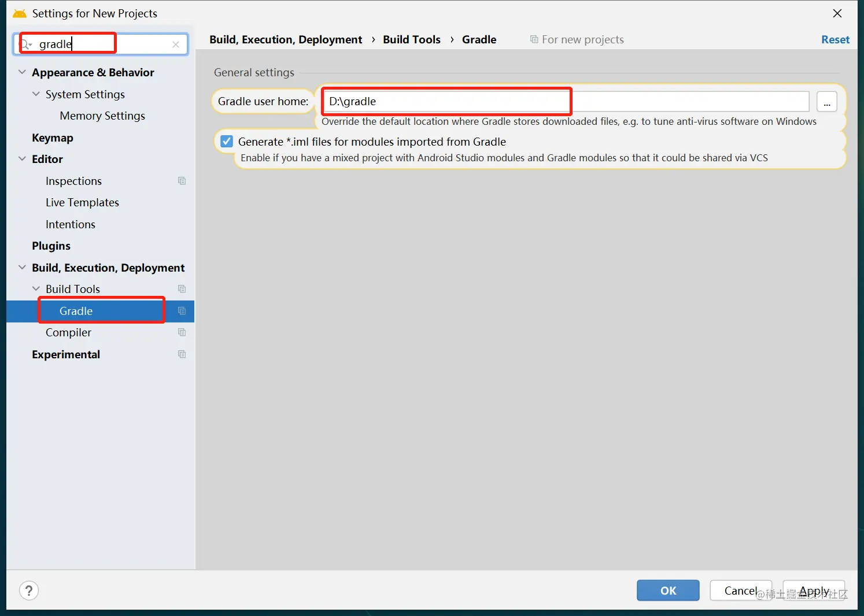This screenshot has height=616, width=864.
Task: Open the help question mark button
Action: 29,591
